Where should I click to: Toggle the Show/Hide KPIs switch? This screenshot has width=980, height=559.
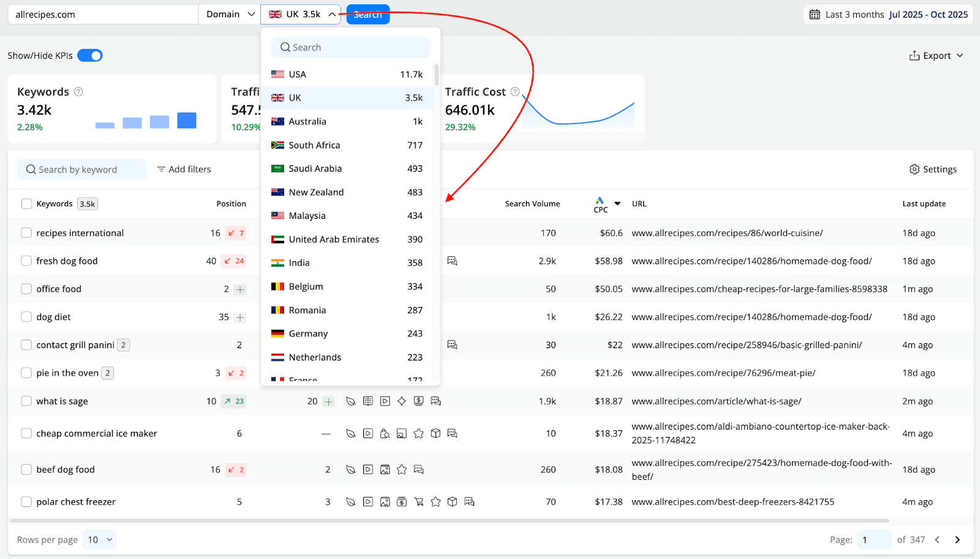pyautogui.click(x=90, y=56)
